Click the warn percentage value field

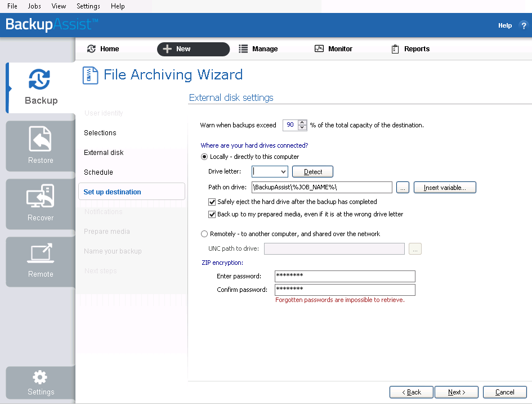coord(290,125)
